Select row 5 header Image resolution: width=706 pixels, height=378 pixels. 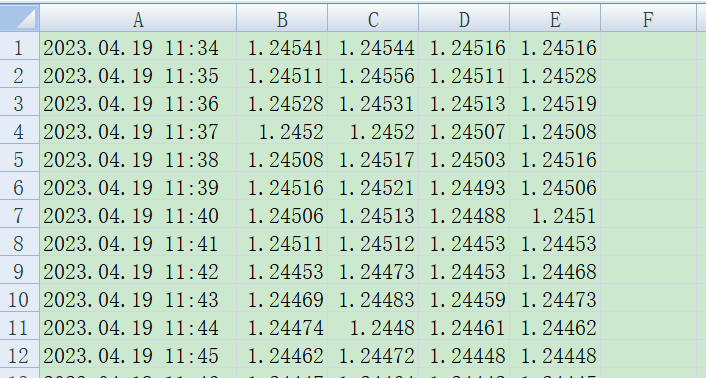19,158
